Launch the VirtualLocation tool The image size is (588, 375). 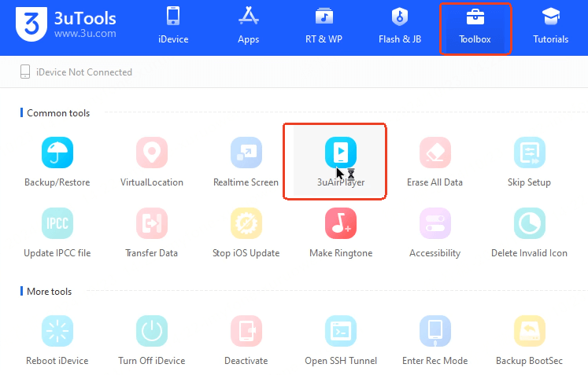(152, 153)
